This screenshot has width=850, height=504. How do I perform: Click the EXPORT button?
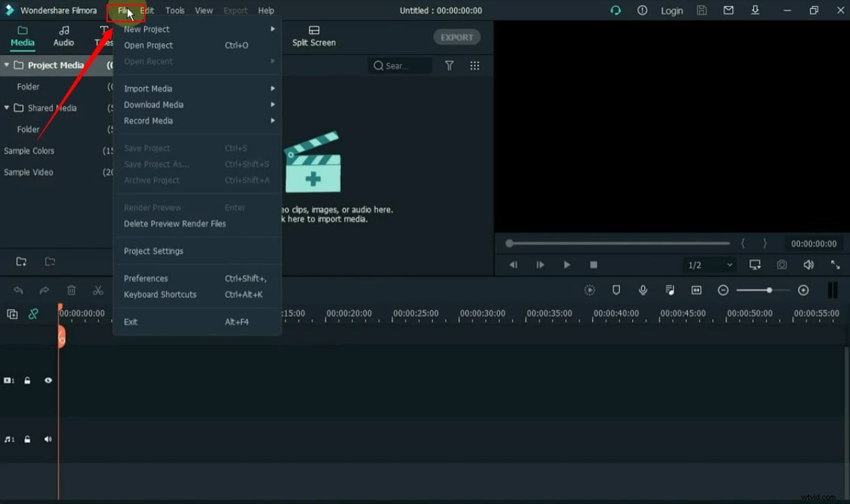456,37
